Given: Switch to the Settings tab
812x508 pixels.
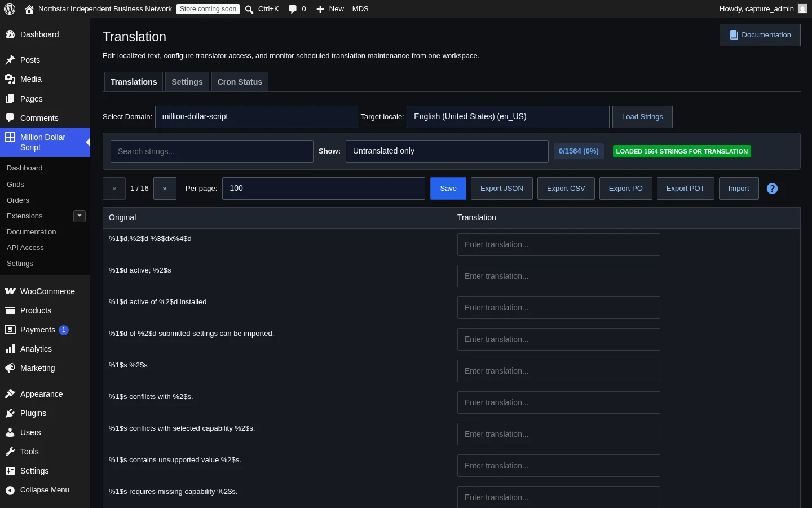Looking at the screenshot, I should coord(187,82).
